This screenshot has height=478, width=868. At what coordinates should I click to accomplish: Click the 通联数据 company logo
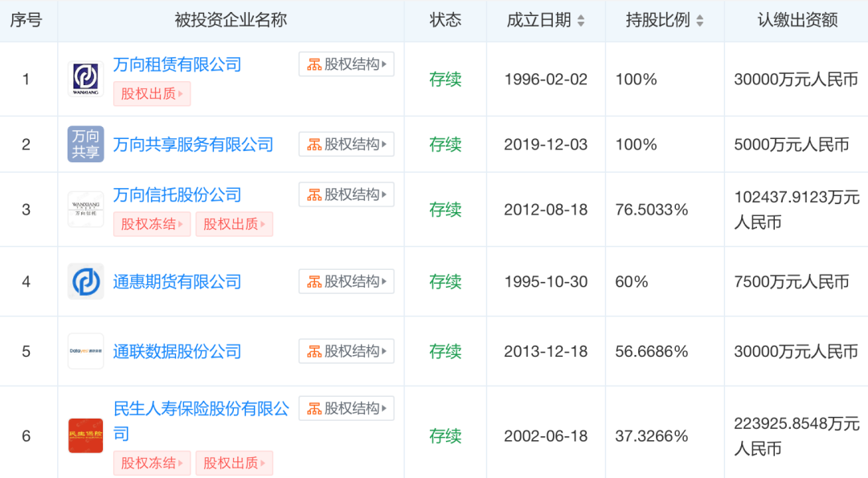pyautogui.click(x=85, y=351)
